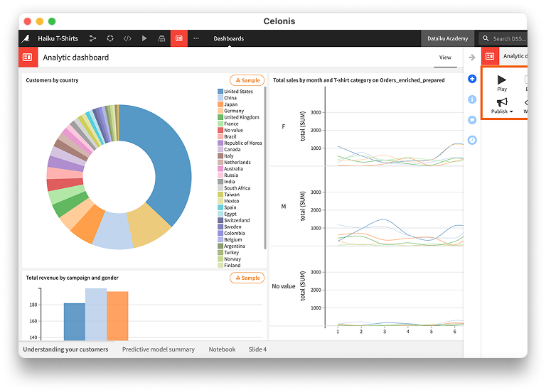The width and height of the screenshot is (546, 392).
Task: Click the United States legend swatch
Action: tap(220, 92)
